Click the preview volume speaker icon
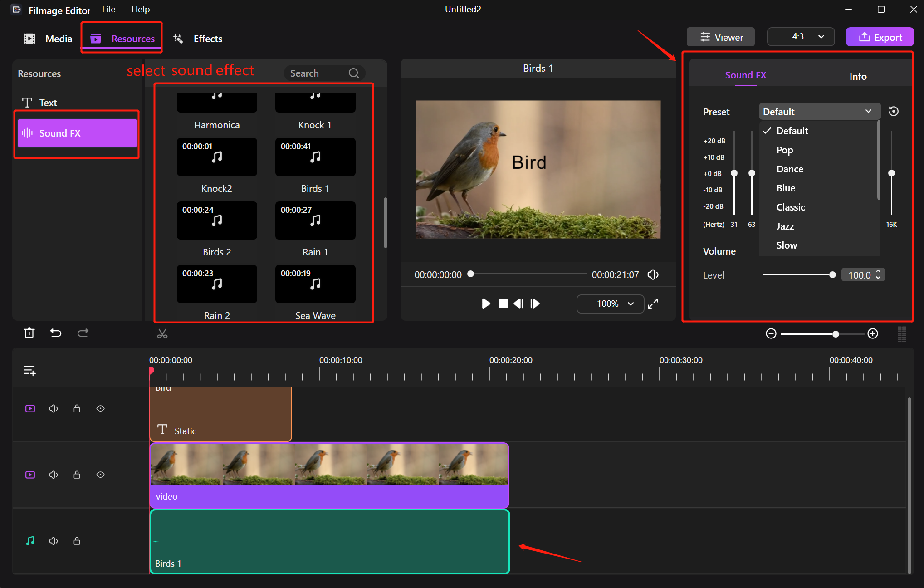 tap(653, 275)
